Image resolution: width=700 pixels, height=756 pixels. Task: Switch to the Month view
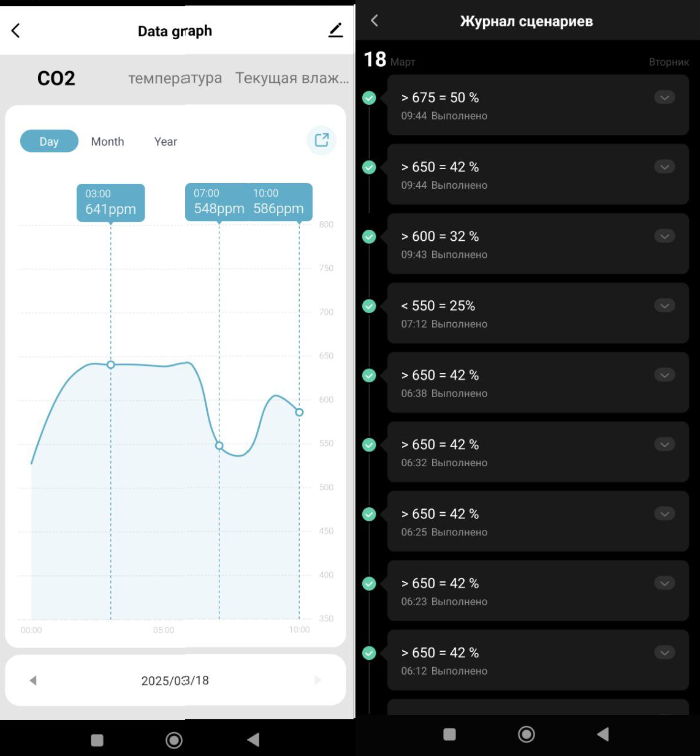pyautogui.click(x=107, y=142)
